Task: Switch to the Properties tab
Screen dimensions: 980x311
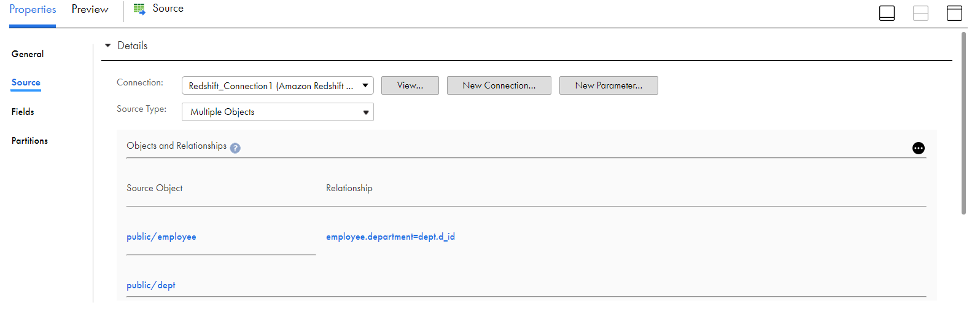Action: tap(33, 9)
